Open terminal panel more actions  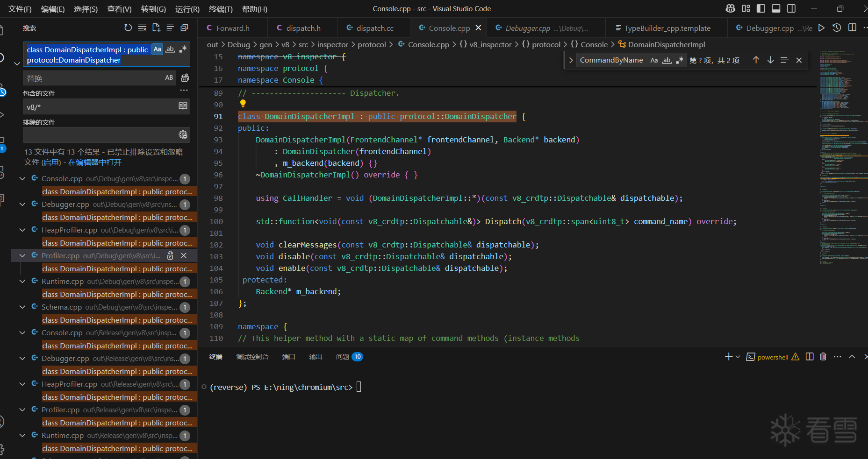(x=837, y=357)
